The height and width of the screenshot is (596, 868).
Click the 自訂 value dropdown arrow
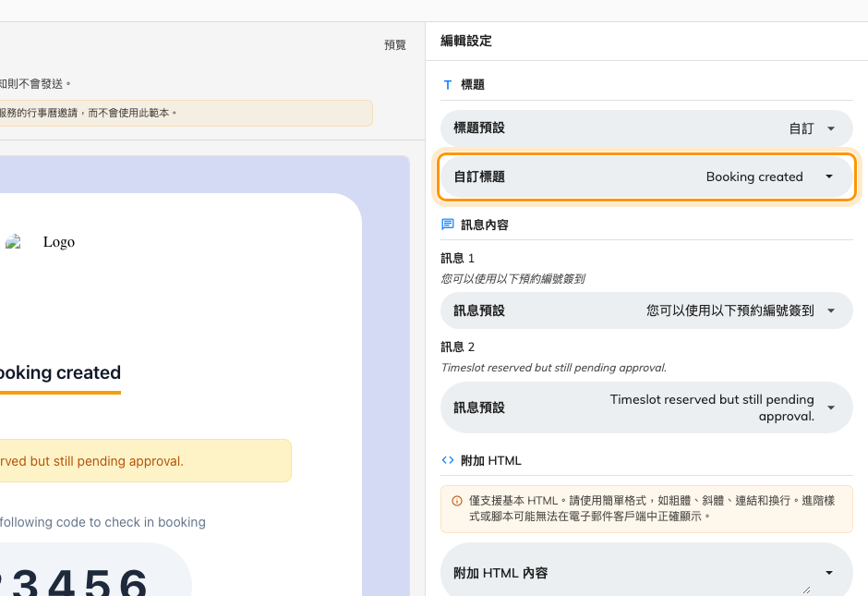pos(831,128)
